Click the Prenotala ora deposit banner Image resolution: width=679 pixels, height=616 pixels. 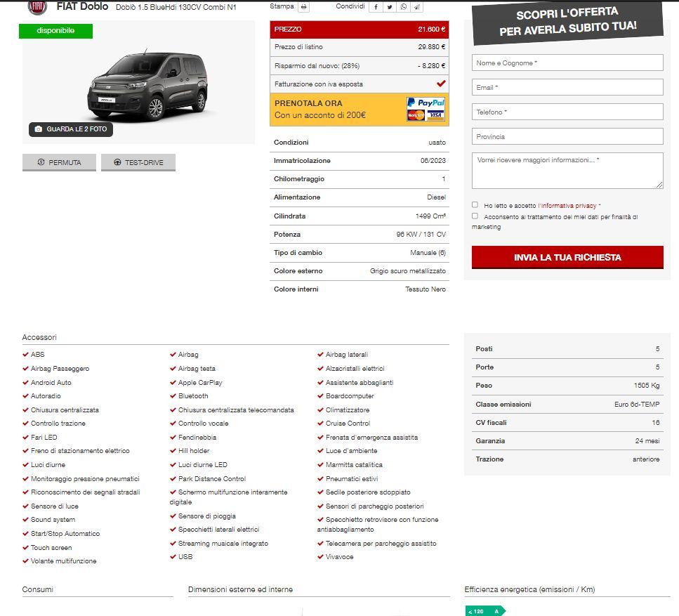tap(360, 110)
